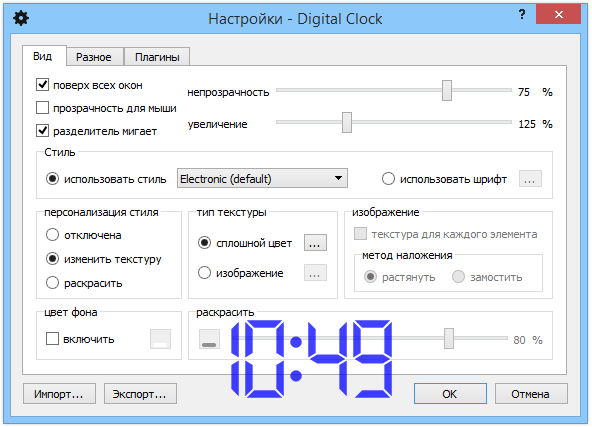Click the Экспорт... button
Viewport: 592px width, 427px height.
(140, 394)
